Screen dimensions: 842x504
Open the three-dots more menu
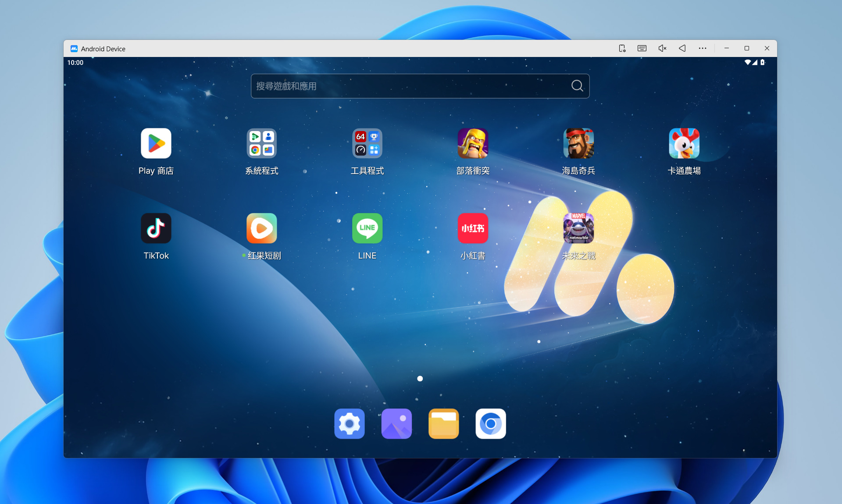click(x=703, y=48)
